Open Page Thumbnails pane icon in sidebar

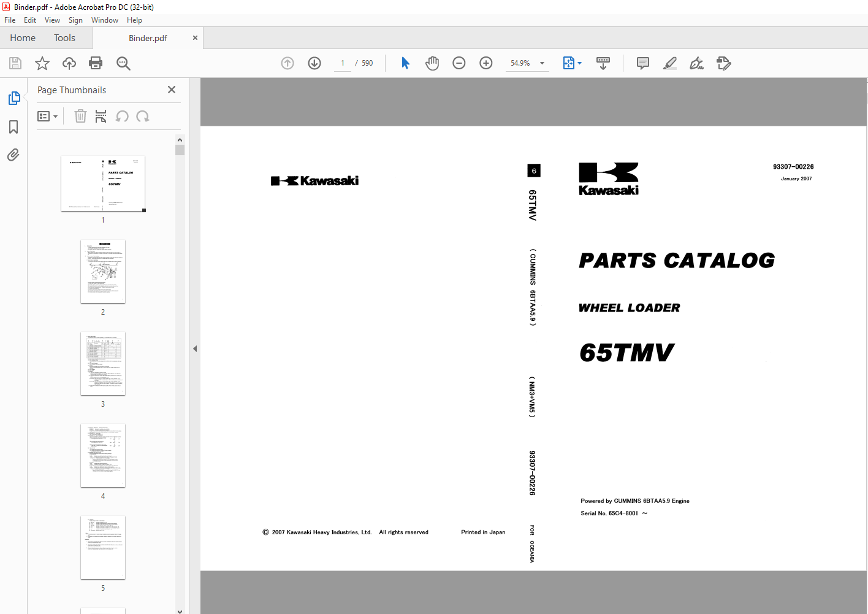pos(13,98)
